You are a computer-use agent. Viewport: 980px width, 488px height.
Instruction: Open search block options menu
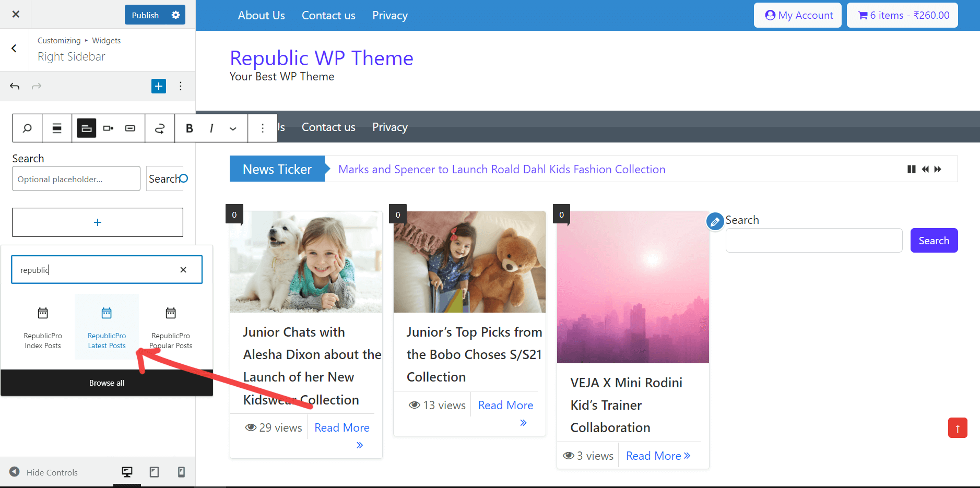(x=263, y=128)
